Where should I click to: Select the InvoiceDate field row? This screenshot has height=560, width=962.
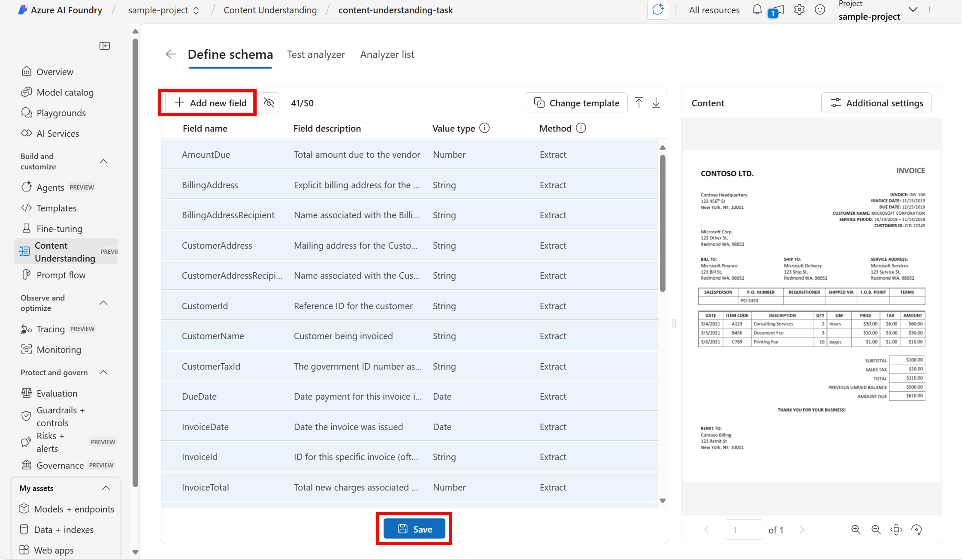(x=409, y=427)
